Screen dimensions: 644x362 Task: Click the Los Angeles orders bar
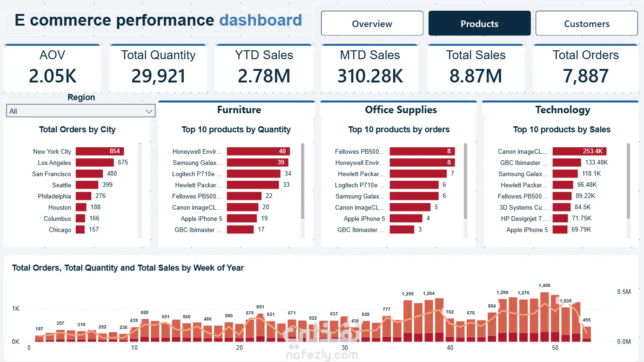95,163
